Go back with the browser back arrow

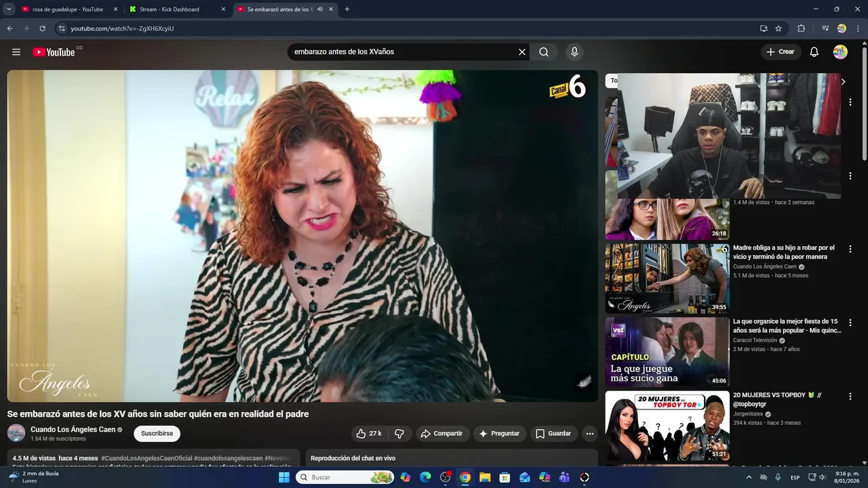pos(9,28)
